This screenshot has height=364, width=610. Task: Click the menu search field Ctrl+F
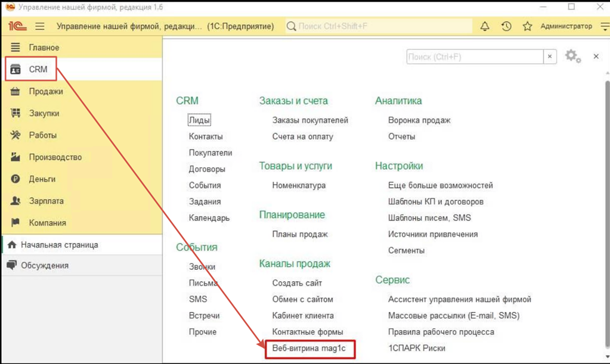click(475, 57)
